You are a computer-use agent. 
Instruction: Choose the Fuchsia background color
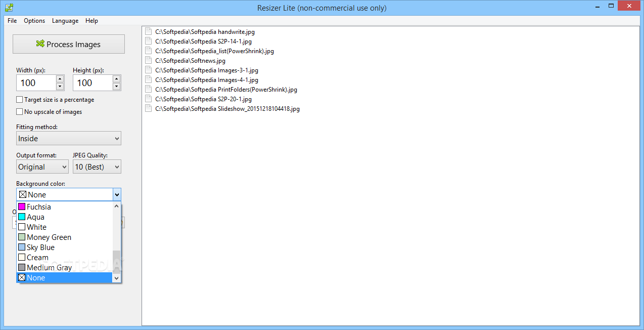point(65,207)
